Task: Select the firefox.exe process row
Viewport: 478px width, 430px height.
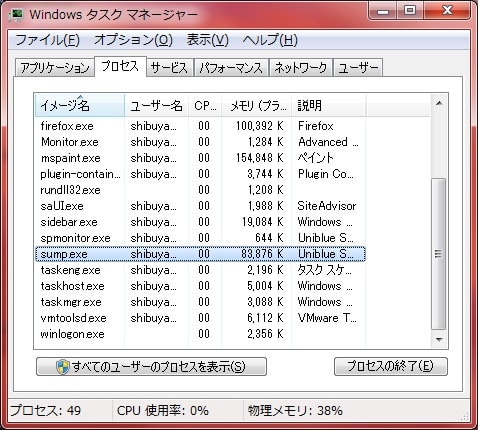Action: tap(200, 126)
